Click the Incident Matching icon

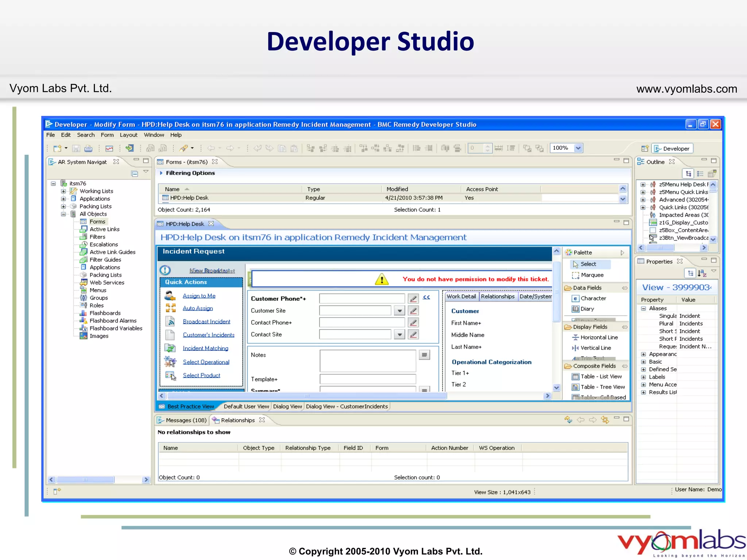[x=170, y=348]
